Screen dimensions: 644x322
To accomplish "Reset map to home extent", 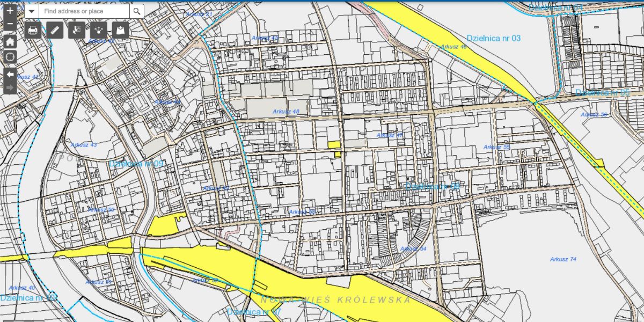I will [x=10, y=41].
